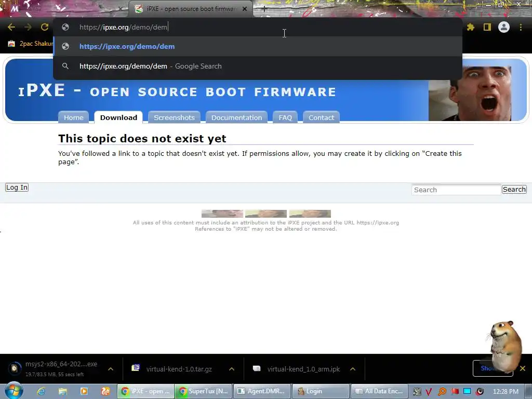Click the first system tray icon
The width and height of the screenshot is (532, 399).
(417, 392)
